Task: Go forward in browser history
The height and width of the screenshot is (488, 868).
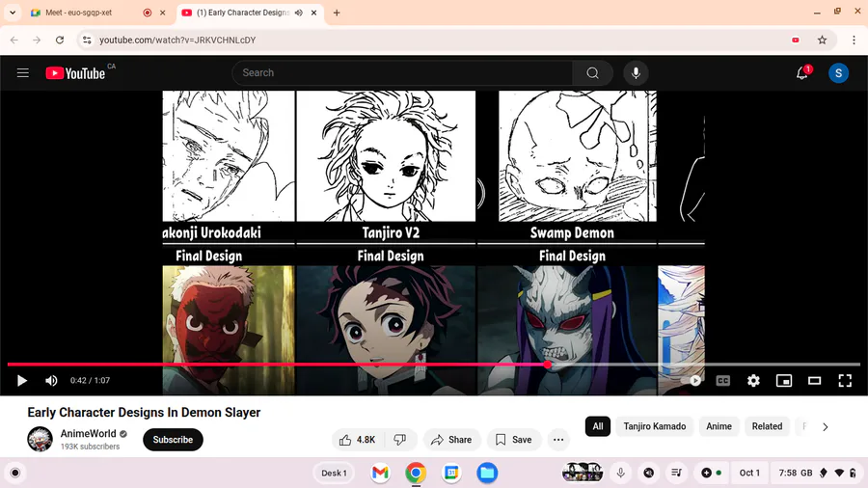Action: (37, 40)
